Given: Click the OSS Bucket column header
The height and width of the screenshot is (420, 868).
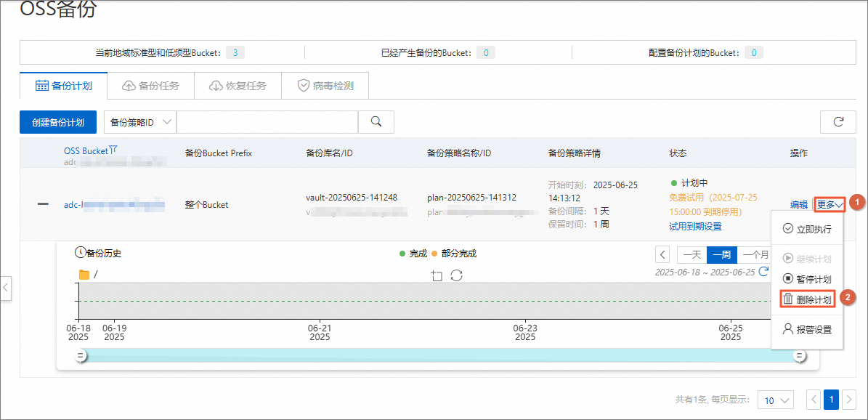Looking at the screenshot, I should (86, 149).
